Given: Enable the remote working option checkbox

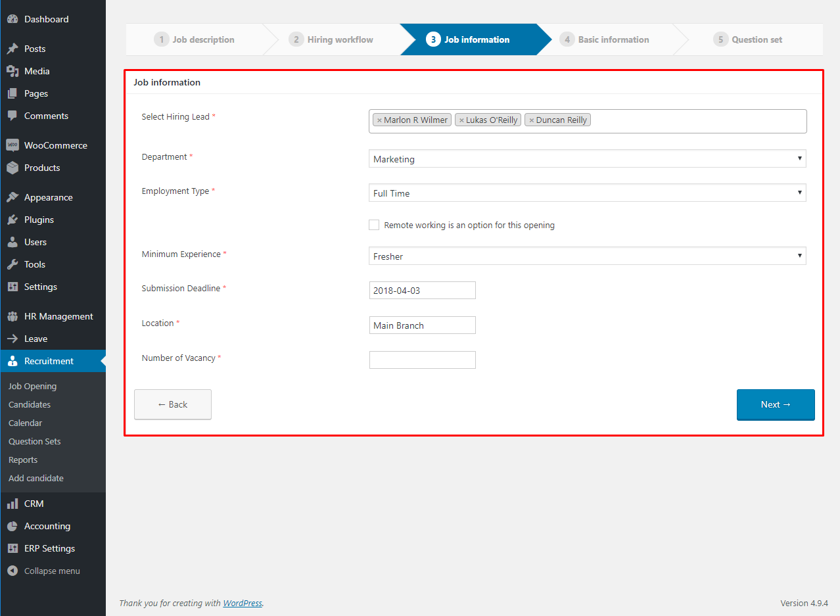Looking at the screenshot, I should [374, 225].
